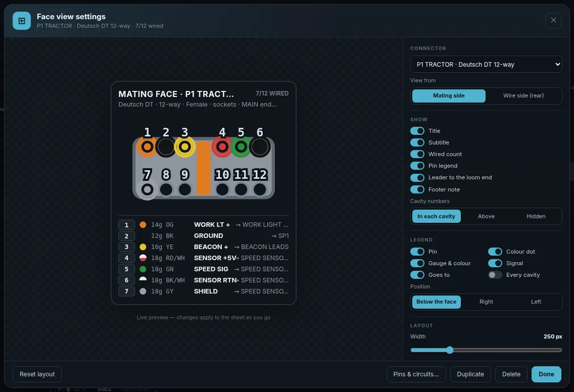Click the Delete button

coord(511,374)
